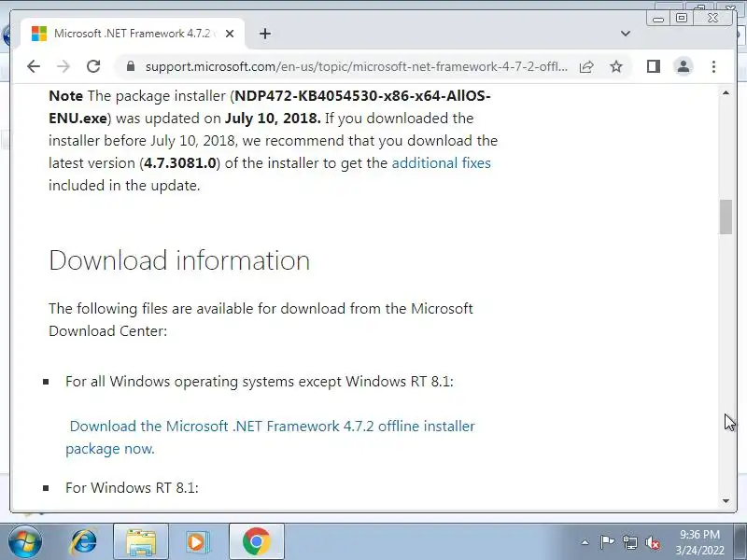
Task: Click the taskbar clock showing 9:36 PM
Action: click(x=699, y=542)
